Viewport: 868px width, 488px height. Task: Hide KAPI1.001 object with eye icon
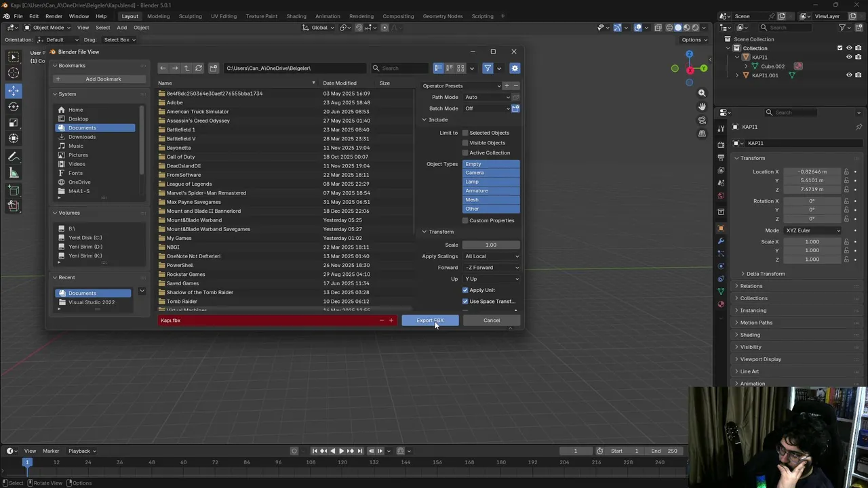(x=849, y=75)
